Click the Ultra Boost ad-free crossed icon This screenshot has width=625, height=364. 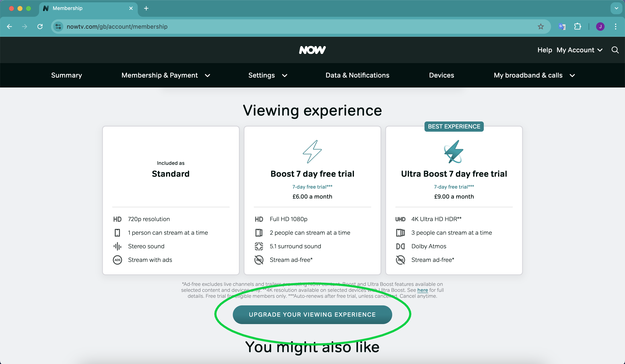tap(400, 260)
